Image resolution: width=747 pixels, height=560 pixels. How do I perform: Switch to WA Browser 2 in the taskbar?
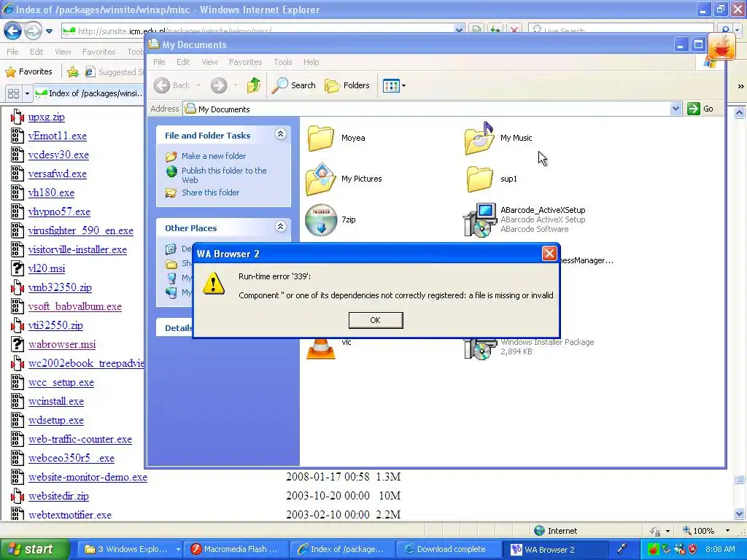555,550
